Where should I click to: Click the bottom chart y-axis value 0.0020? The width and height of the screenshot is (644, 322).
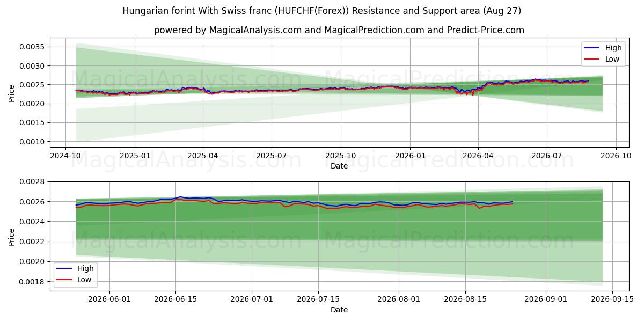(32, 261)
